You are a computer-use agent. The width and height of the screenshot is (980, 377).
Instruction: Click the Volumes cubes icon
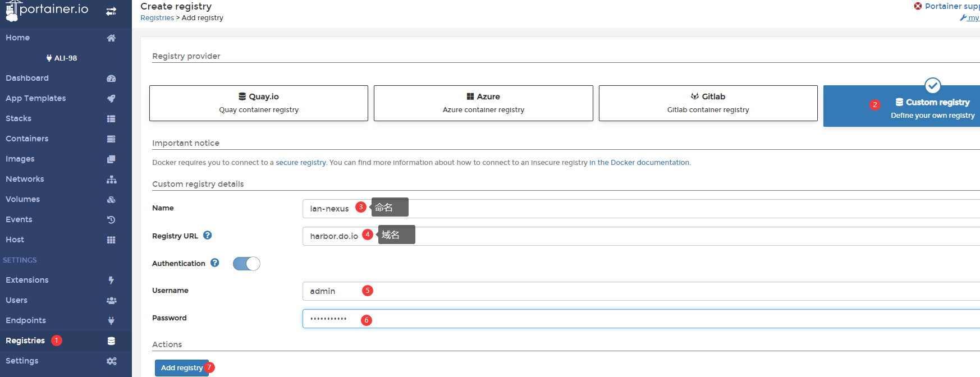pyautogui.click(x=111, y=200)
